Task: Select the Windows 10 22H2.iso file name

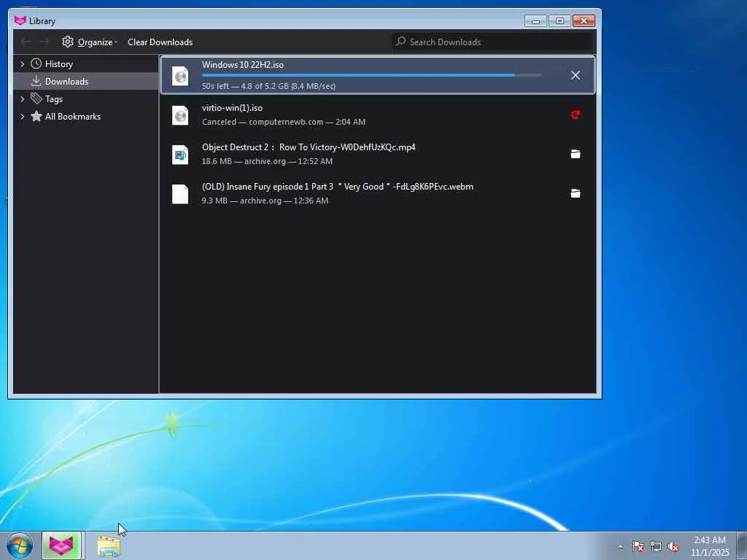Action: 242,65
